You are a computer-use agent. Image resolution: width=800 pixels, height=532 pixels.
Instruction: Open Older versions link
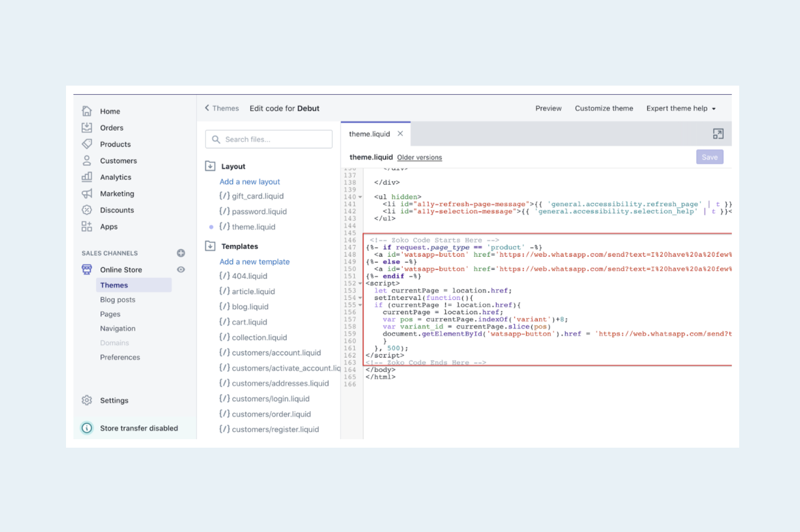click(x=420, y=158)
